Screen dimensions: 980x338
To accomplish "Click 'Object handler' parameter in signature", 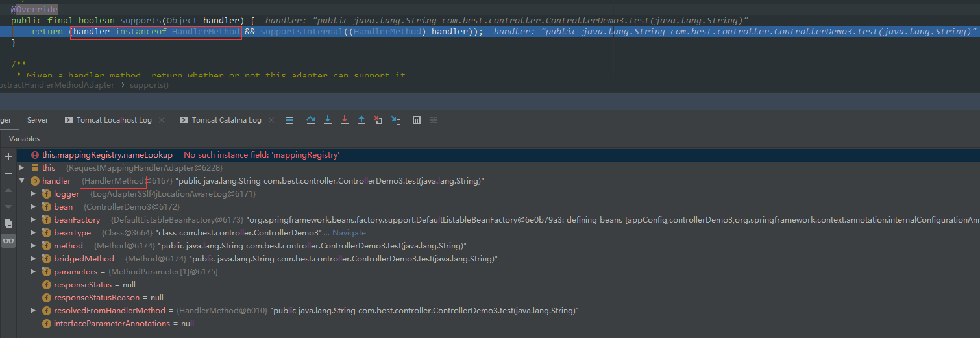I will tap(203, 21).
